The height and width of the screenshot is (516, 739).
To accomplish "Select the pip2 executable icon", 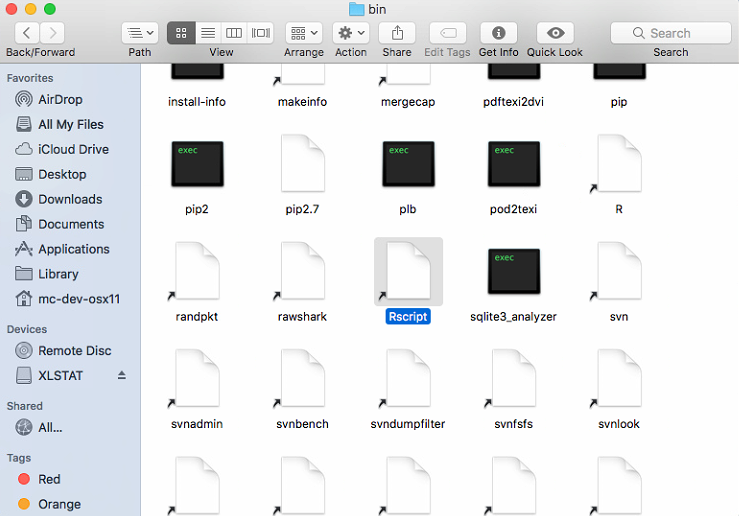I will click(197, 164).
